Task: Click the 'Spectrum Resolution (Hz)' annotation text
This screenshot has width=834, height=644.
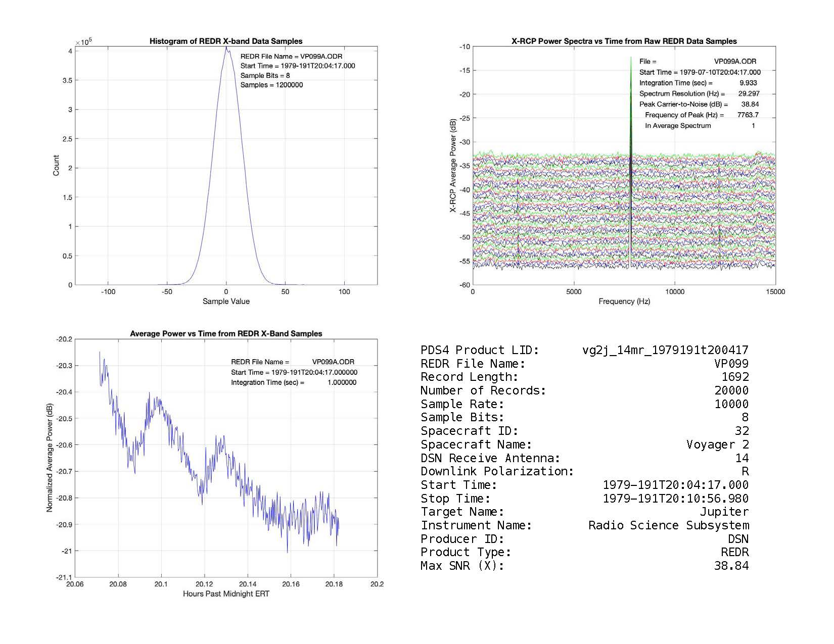Action: tap(682, 94)
